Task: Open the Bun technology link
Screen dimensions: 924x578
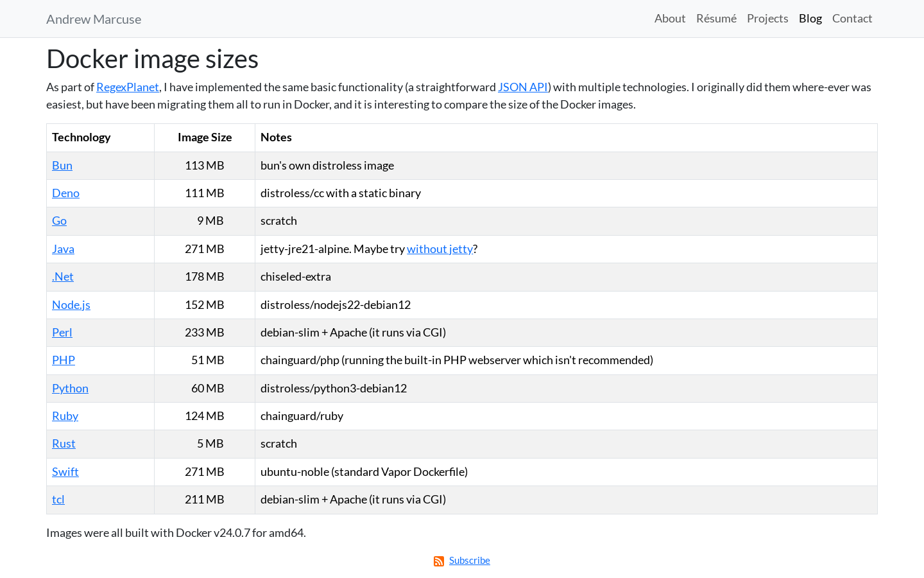Action: click(62, 166)
